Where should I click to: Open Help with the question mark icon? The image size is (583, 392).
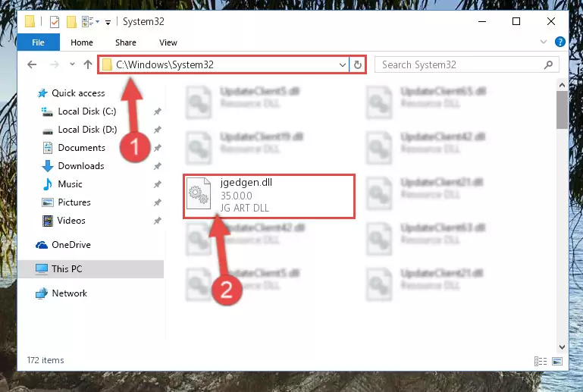(560, 42)
